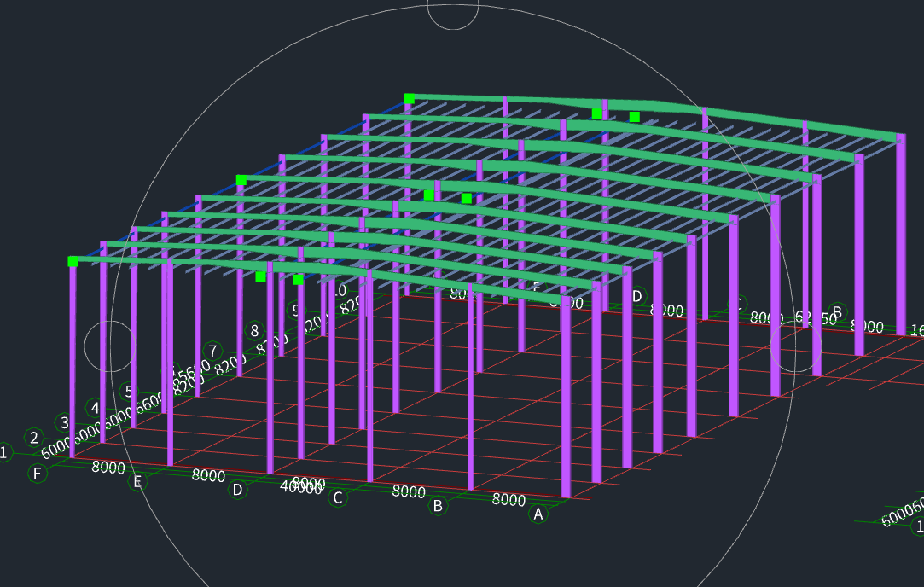Click the right orbit handle circle
924x587 pixels.
click(796, 346)
